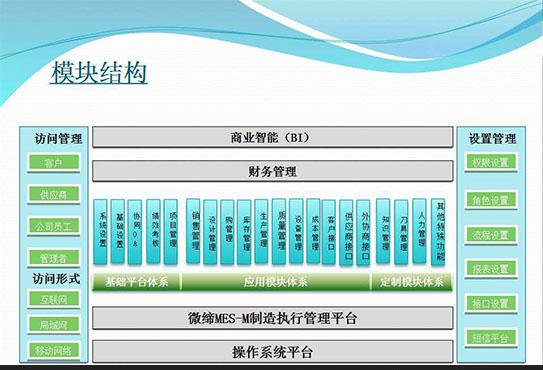Select the 定制模块体系 green bar
The height and width of the screenshot is (370, 543).
click(412, 282)
